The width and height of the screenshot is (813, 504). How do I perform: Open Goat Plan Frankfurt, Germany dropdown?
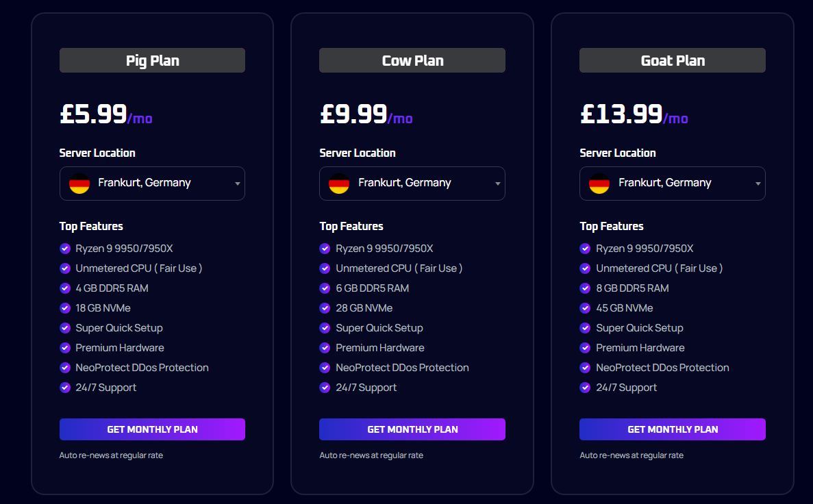672,184
